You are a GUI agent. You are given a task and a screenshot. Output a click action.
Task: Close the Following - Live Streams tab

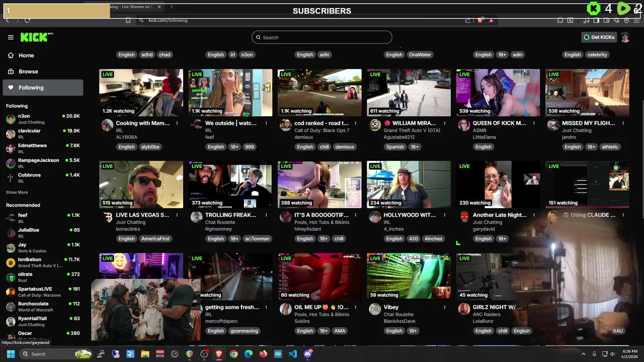(x=159, y=7)
